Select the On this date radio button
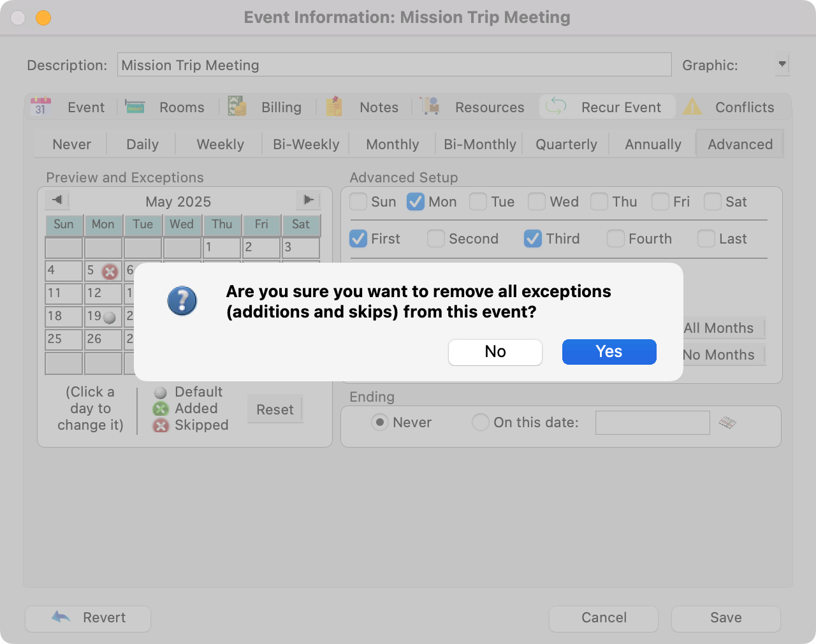Viewport: 816px width, 644px height. (481, 422)
